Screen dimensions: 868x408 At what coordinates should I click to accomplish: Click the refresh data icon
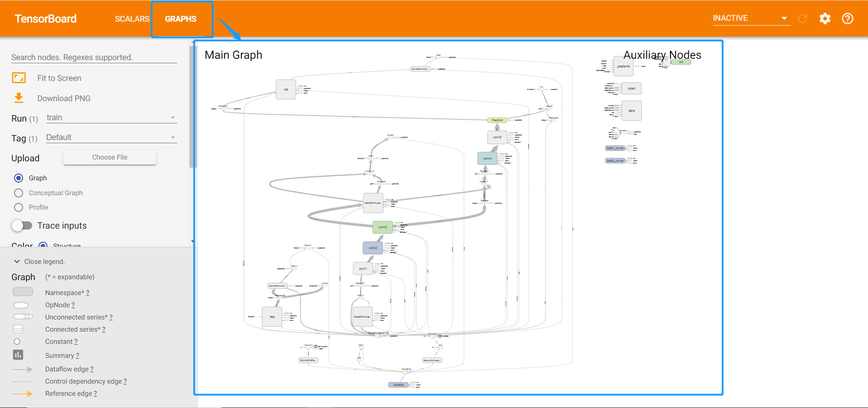803,19
